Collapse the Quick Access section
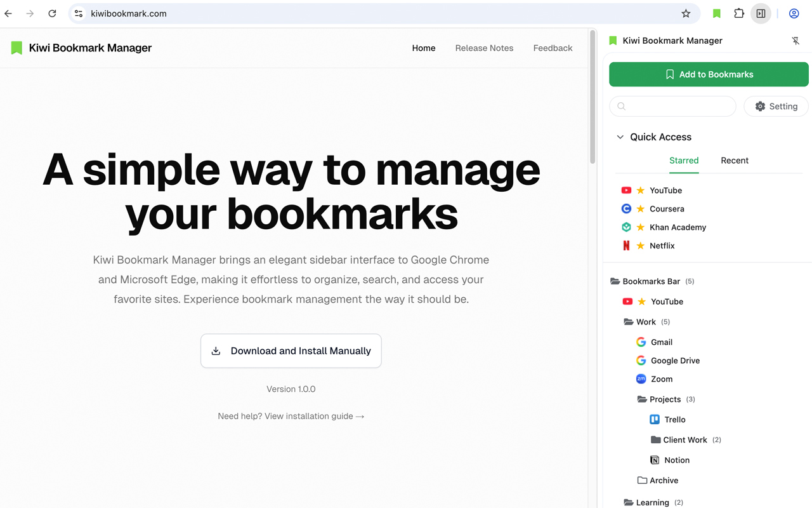The image size is (812, 508). pos(620,137)
